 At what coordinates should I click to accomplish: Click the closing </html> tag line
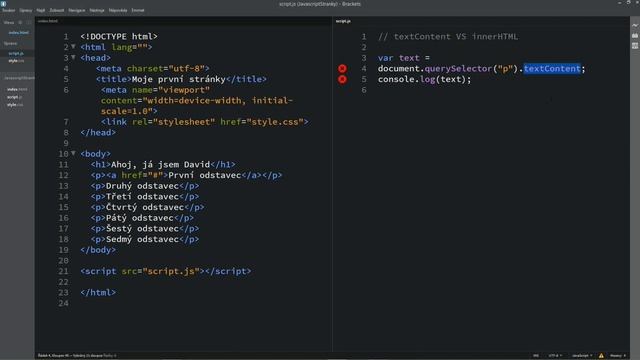tap(98, 292)
